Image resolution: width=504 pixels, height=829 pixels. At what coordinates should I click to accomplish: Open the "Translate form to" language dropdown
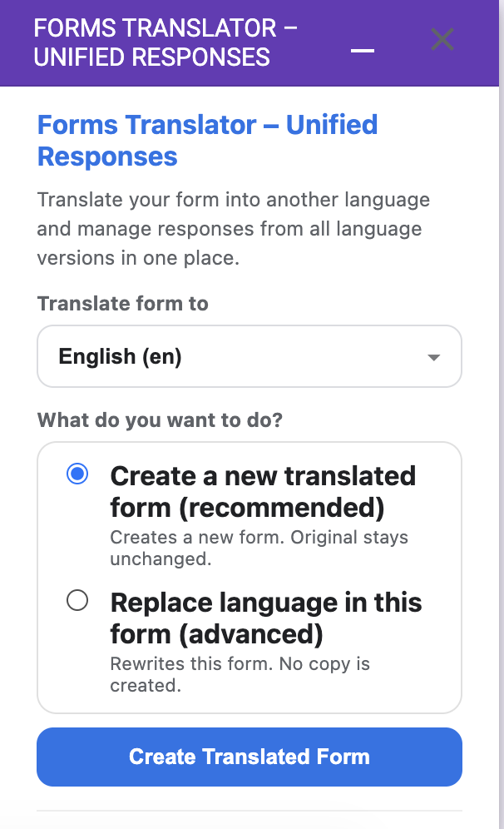(x=249, y=356)
